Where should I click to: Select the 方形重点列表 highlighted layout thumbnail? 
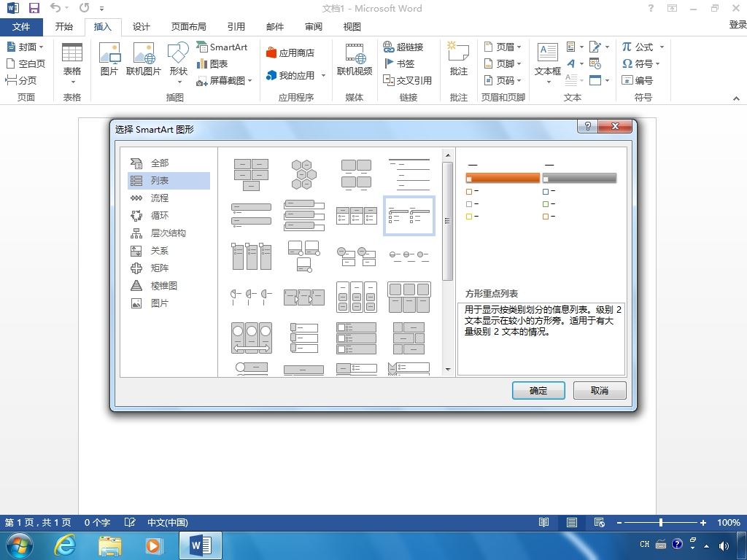point(409,216)
